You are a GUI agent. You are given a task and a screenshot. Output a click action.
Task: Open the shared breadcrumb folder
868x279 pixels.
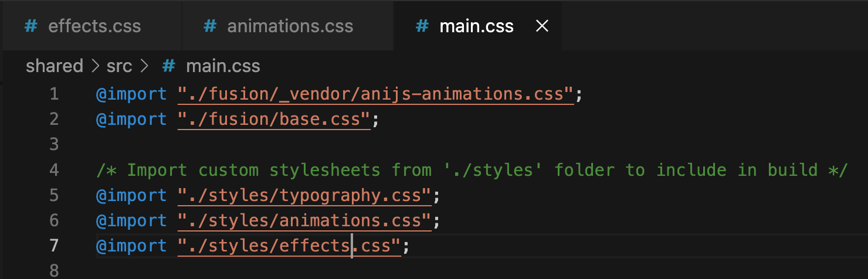(x=54, y=66)
